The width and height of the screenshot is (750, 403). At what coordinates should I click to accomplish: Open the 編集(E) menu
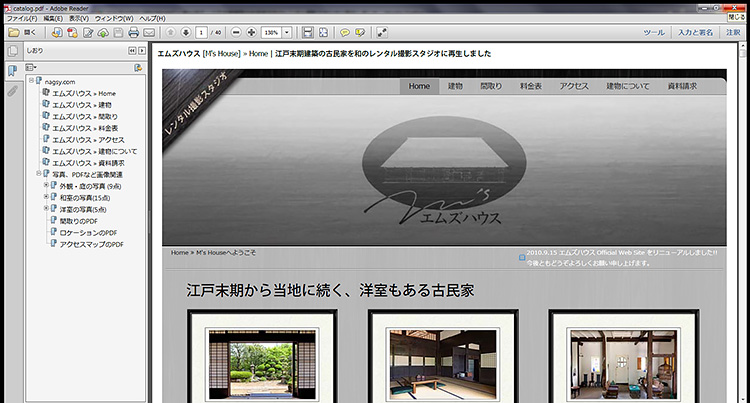[x=53, y=18]
